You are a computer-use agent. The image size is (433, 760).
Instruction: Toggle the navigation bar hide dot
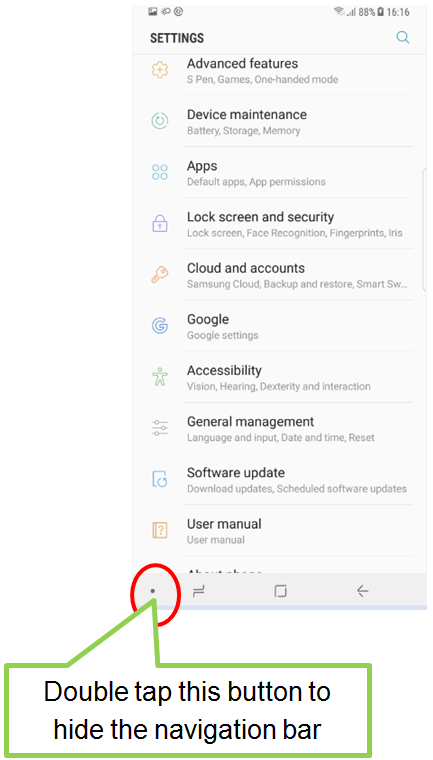point(153,591)
